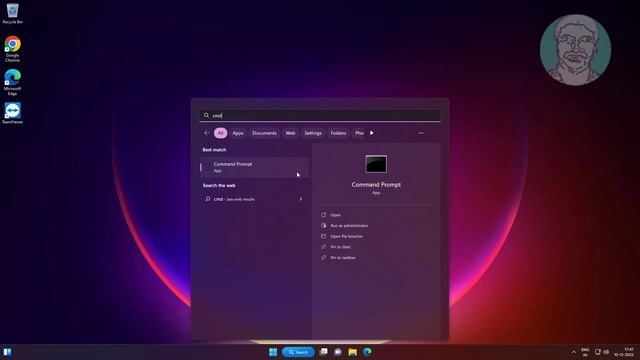
Task: Open Microsoft Edge desktop shortcut
Action: pos(12,82)
